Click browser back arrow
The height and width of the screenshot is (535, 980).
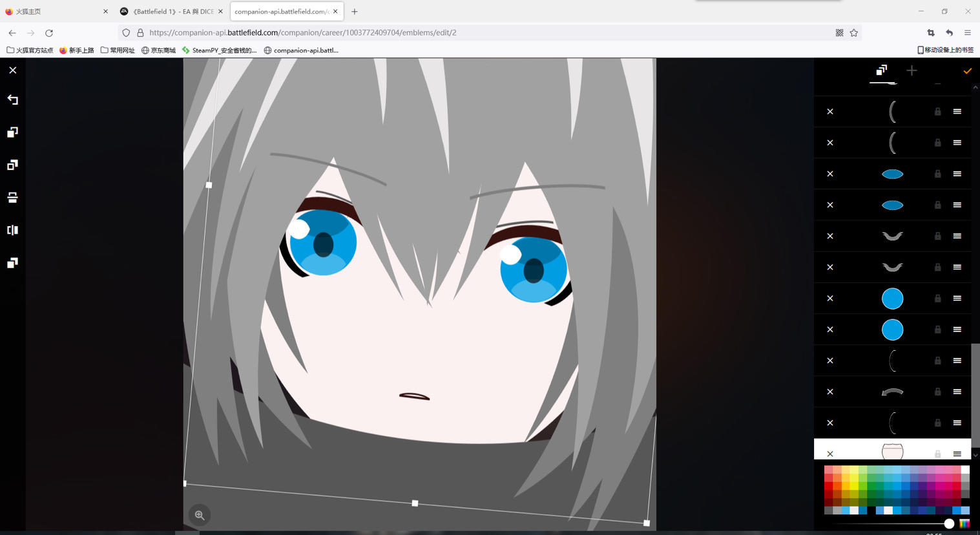(12, 32)
